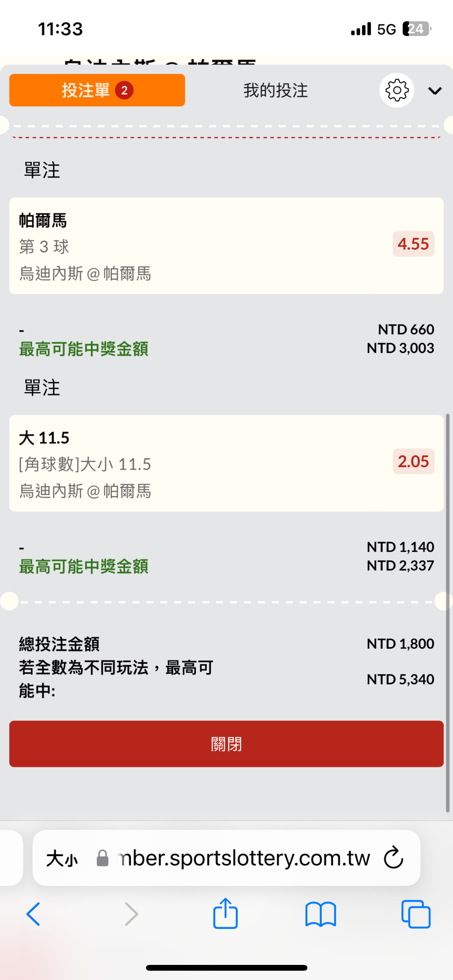Open Safari share sheet icon
The width and height of the screenshot is (453, 980).
click(226, 913)
